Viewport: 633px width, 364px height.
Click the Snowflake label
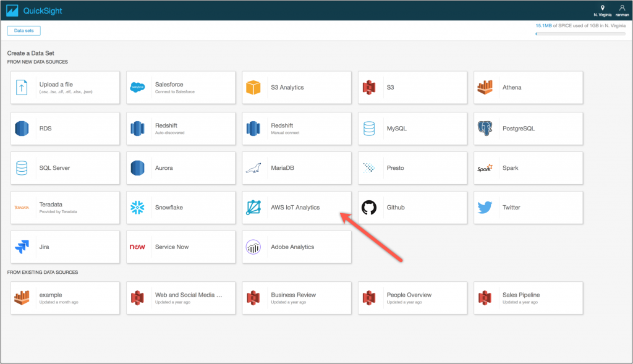click(x=169, y=208)
